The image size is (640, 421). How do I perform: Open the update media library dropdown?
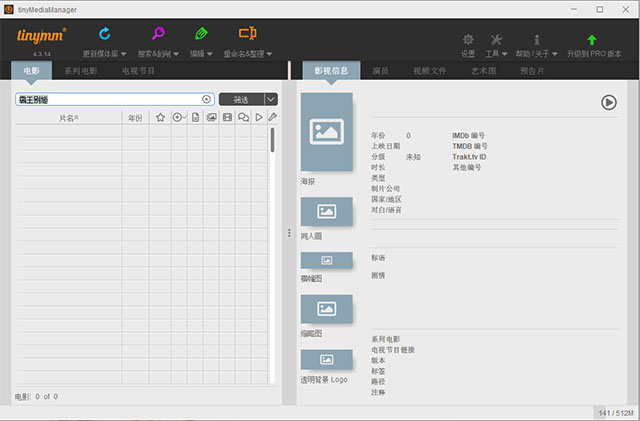point(124,54)
